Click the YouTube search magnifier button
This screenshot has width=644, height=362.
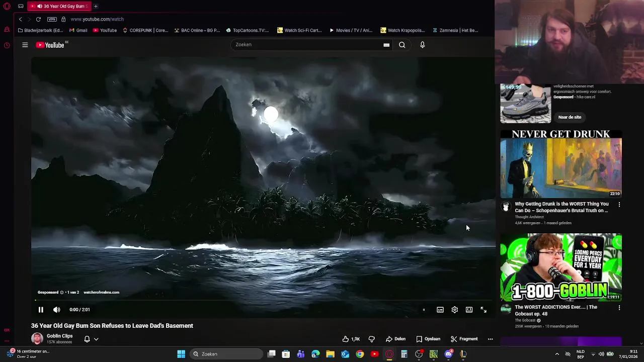pos(402,45)
